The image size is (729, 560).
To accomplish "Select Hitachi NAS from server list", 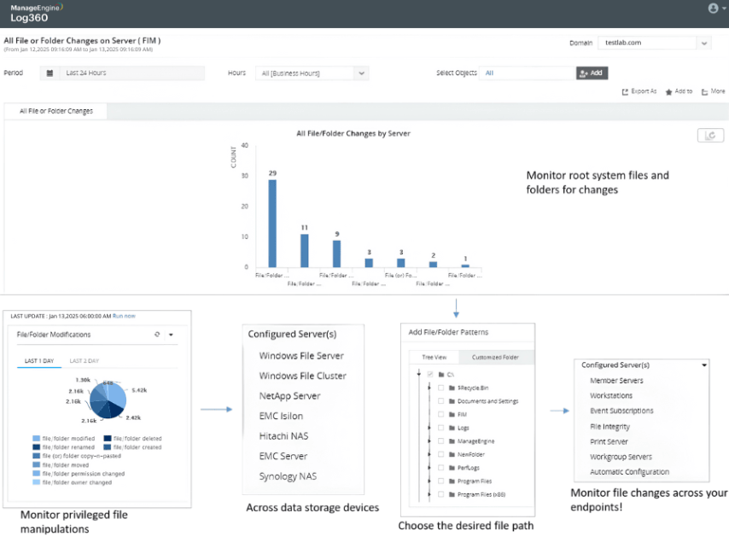I will pyautogui.click(x=283, y=436).
